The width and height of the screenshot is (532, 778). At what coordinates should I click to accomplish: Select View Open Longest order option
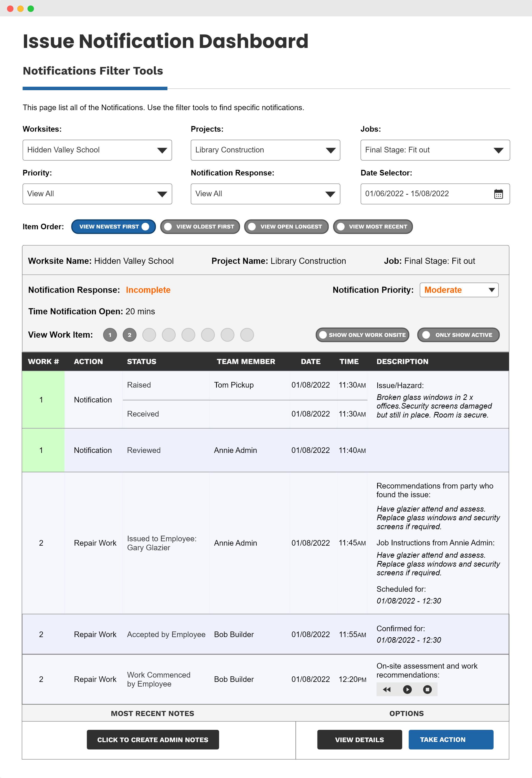[286, 227]
